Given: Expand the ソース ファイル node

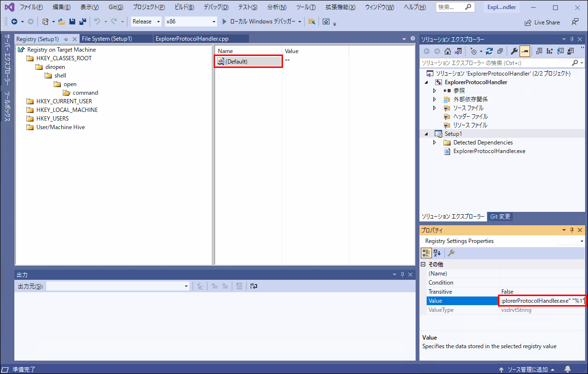Looking at the screenshot, I should pyautogui.click(x=434, y=108).
